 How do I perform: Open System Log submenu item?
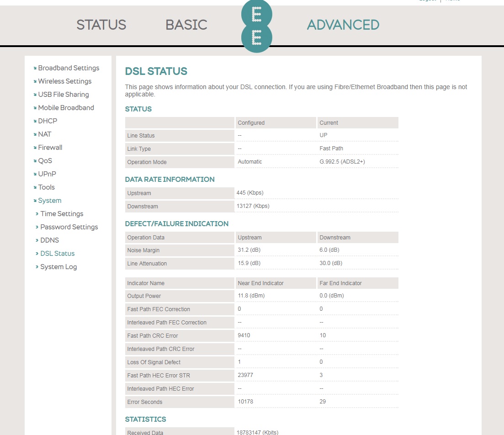(58, 266)
